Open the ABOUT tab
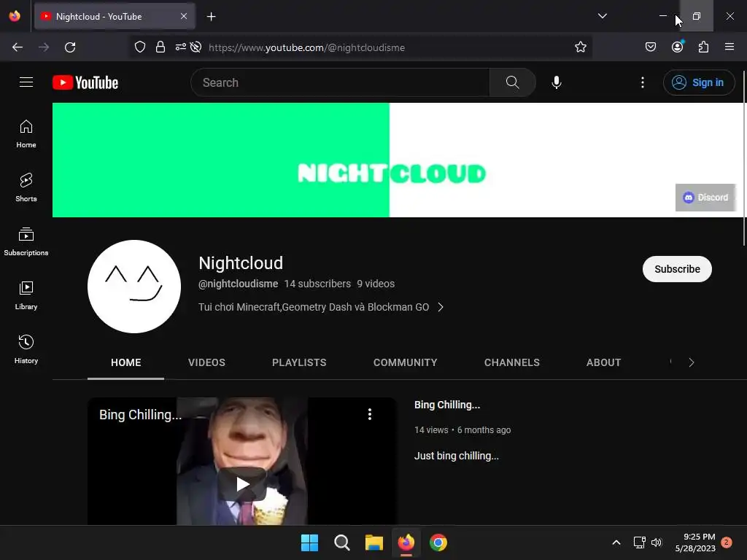This screenshot has height=560, width=747. click(x=603, y=362)
